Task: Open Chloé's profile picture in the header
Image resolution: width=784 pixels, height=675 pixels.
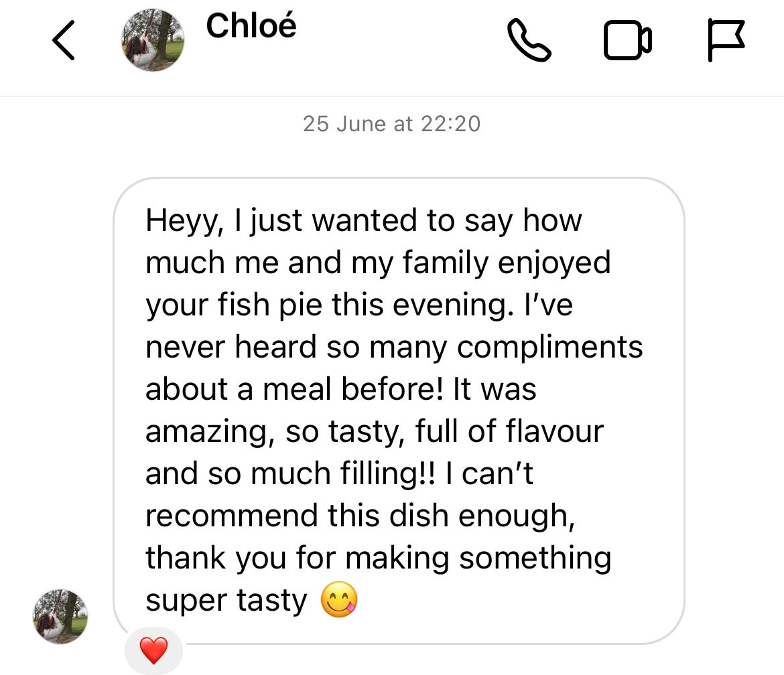Action: click(153, 41)
